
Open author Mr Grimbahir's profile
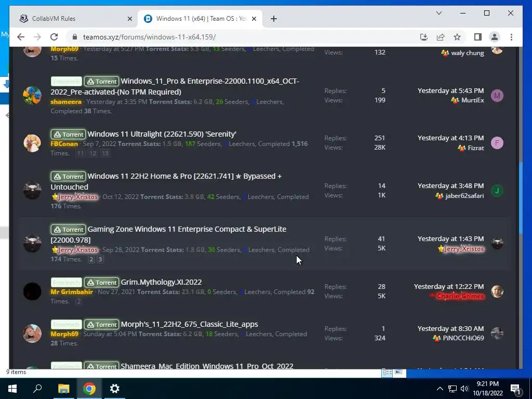[72, 291]
